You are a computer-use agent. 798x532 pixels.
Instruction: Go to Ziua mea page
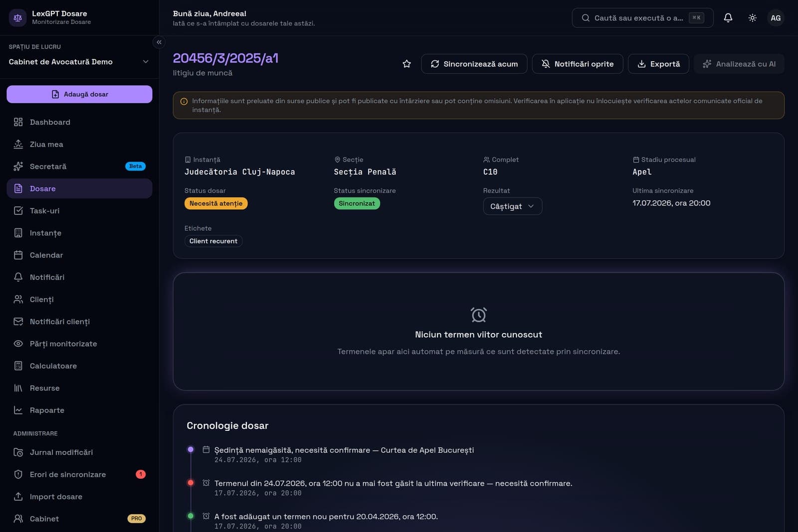point(79,144)
